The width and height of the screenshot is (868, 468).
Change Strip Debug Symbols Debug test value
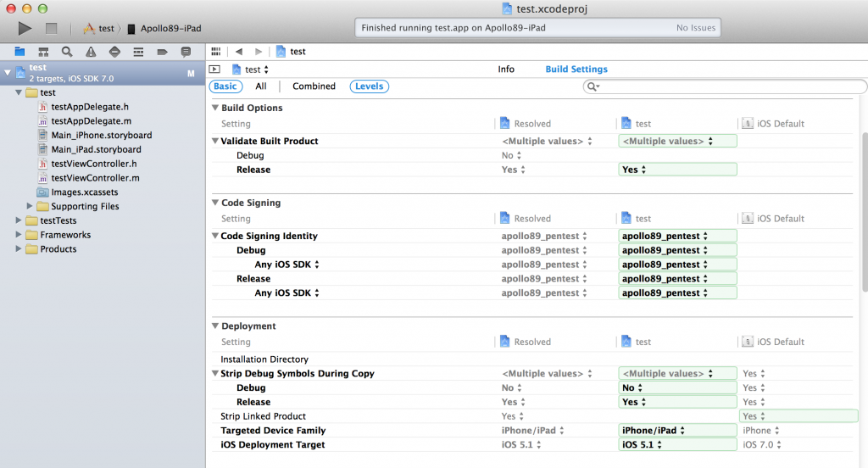click(677, 387)
